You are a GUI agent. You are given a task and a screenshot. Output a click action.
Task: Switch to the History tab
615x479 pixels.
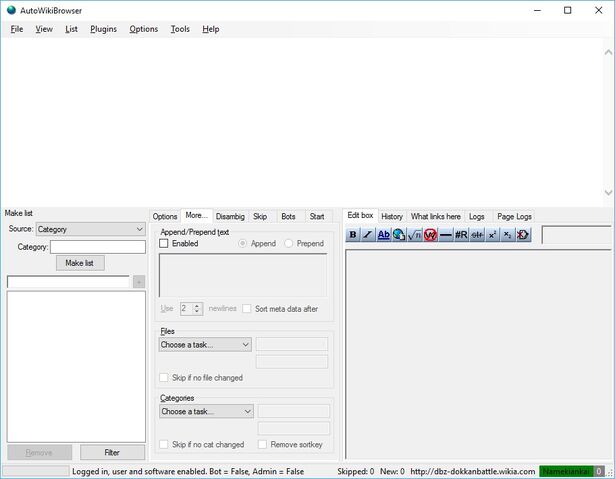(x=392, y=216)
